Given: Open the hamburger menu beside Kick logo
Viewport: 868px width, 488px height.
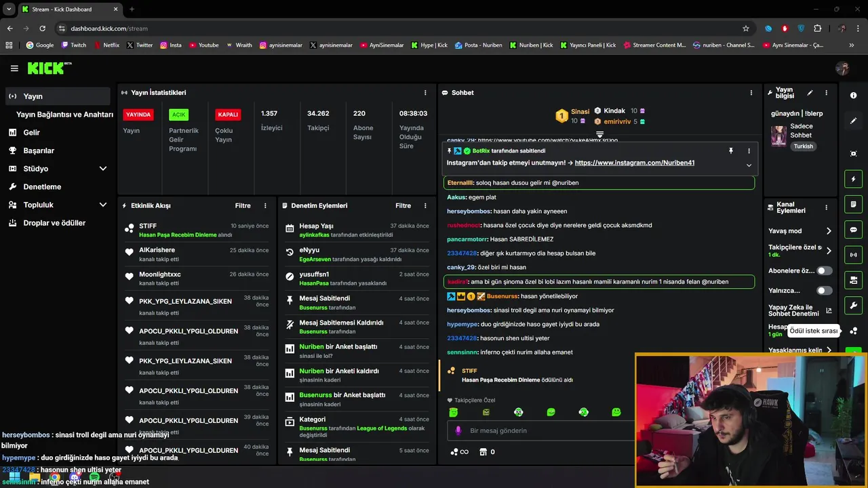Looking at the screenshot, I should pyautogui.click(x=14, y=68).
